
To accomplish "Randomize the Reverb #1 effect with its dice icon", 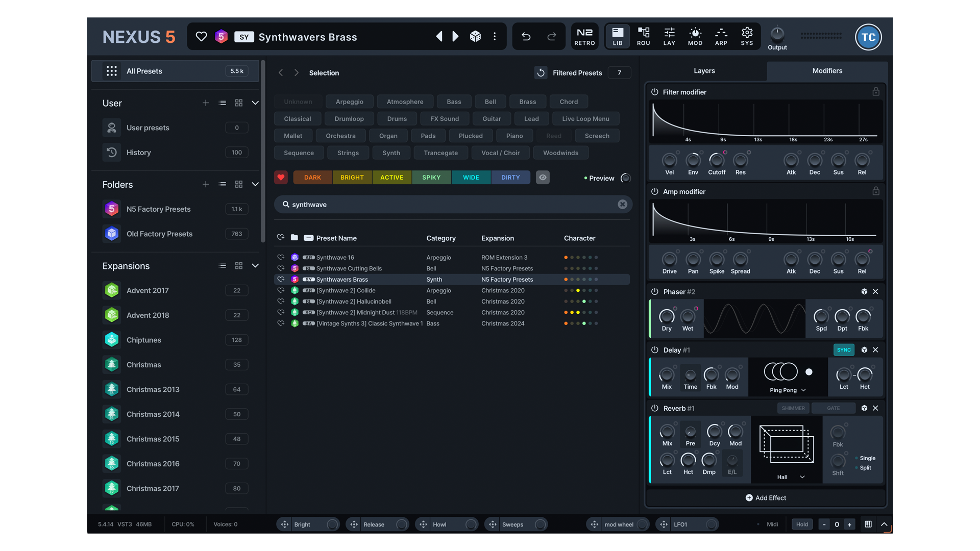I will tap(864, 408).
